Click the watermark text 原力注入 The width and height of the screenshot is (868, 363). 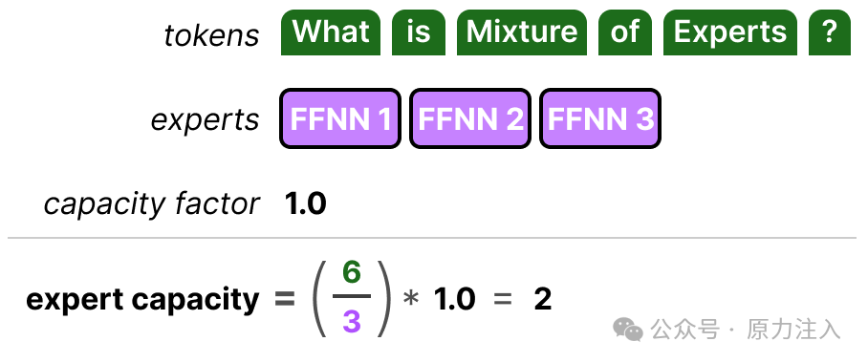[793, 330]
